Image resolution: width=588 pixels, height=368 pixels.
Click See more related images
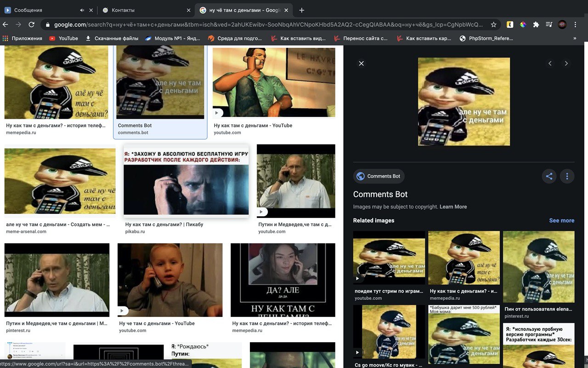561,220
